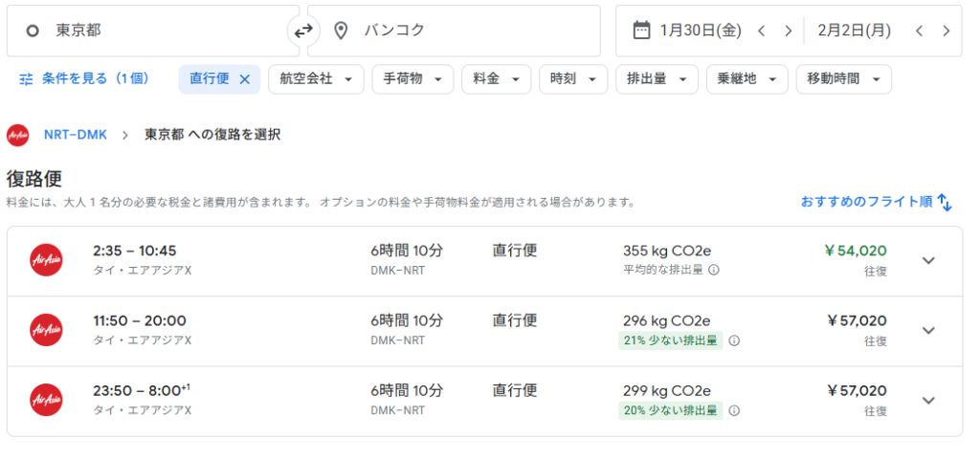
Task: Click the AirAsia logo in the NRT–DMK breadcrumb
Action: coord(17,135)
